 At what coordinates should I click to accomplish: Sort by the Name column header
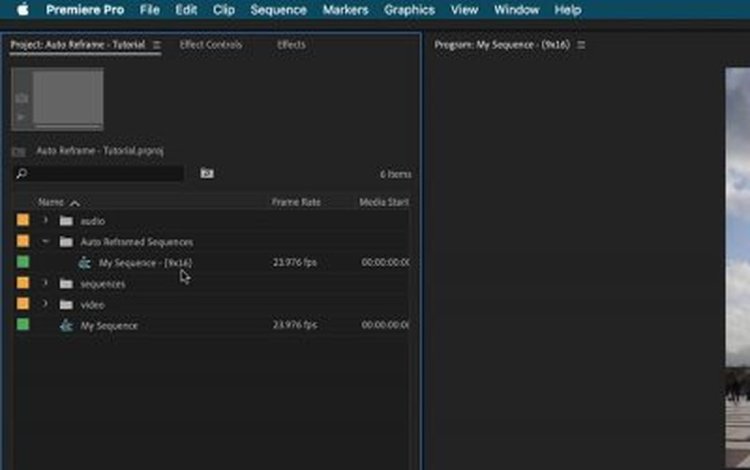[x=51, y=203]
